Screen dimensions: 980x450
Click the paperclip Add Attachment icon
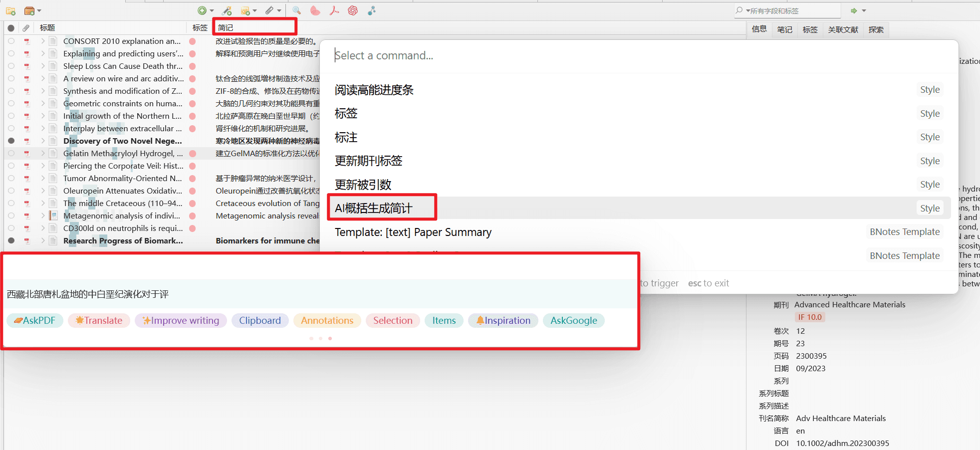(x=271, y=10)
